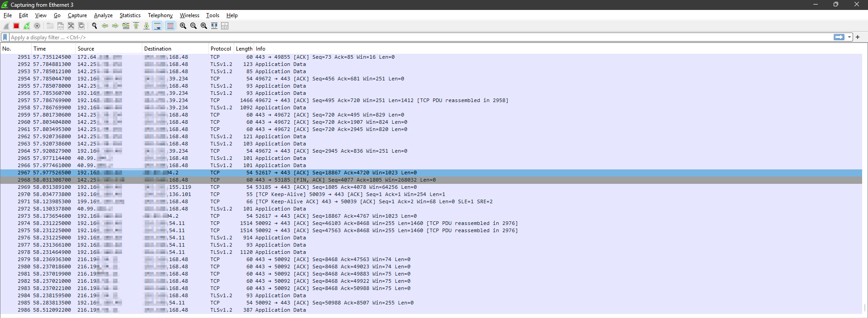Go to a specified packet icon
868x318 pixels.
click(x=126, y=26)
